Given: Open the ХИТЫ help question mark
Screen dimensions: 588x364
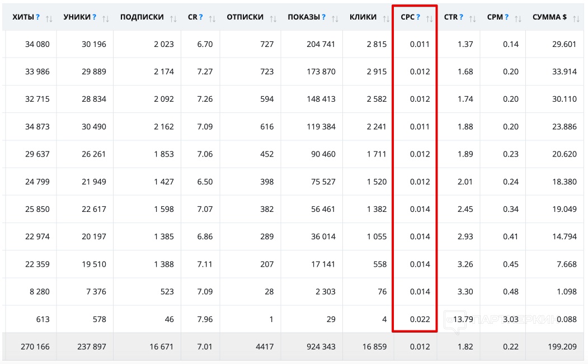Looking at the screenshot, I should (x=38, y=17).
